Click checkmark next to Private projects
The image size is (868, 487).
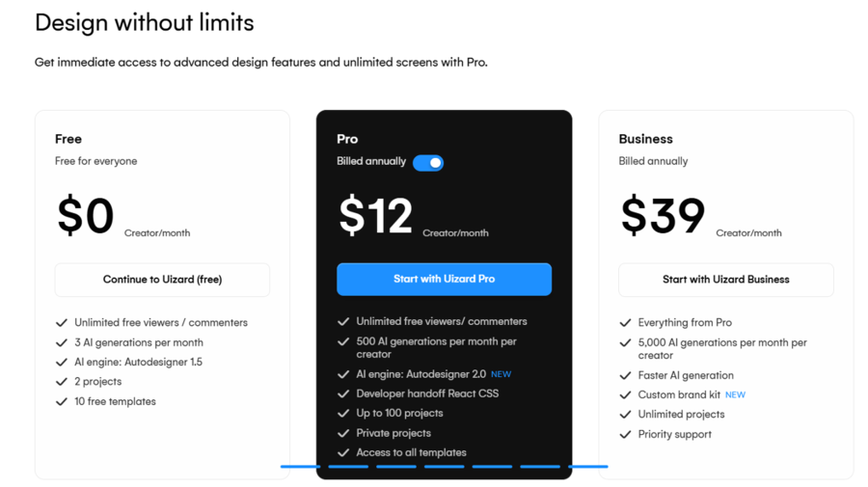click(x=343, y=433)
